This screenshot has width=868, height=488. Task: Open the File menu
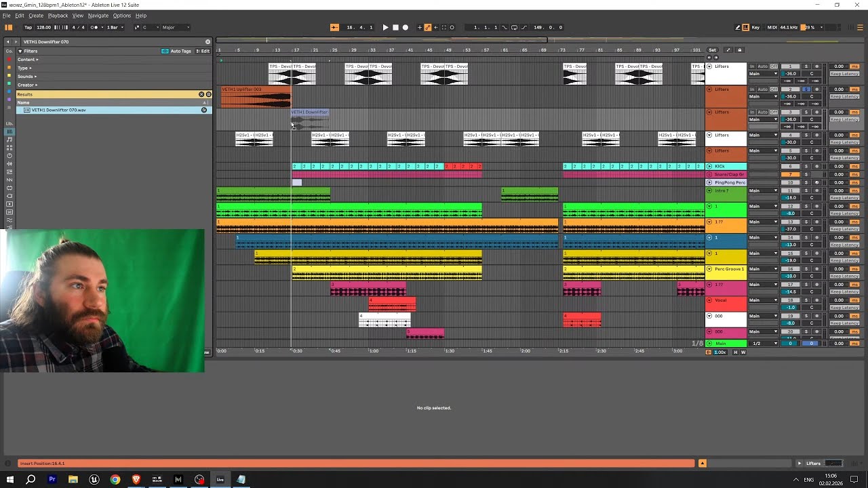[x=6, y=16]
